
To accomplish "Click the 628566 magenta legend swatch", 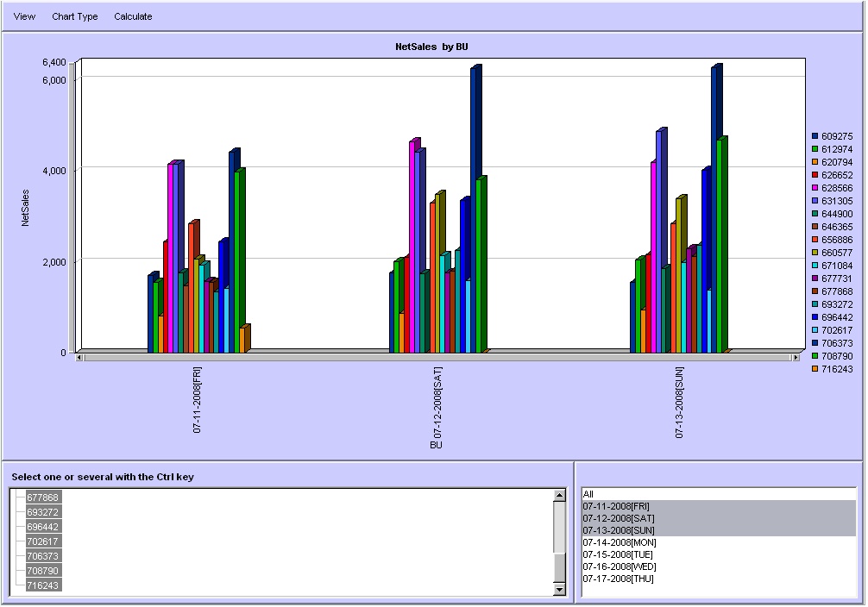I will pos(815,188).
